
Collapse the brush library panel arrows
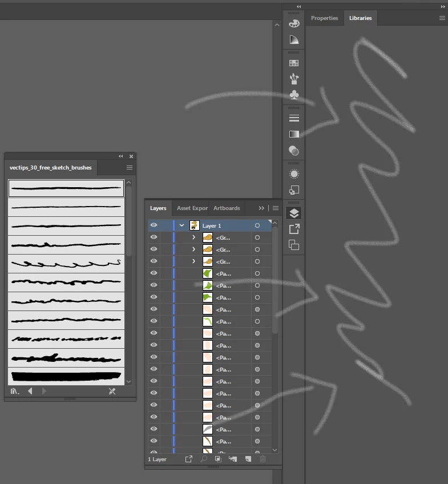[121, 156]
